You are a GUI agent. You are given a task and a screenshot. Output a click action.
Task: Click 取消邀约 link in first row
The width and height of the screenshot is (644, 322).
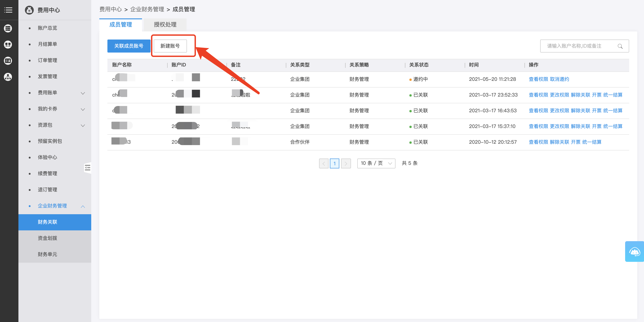tap(559, 79)
